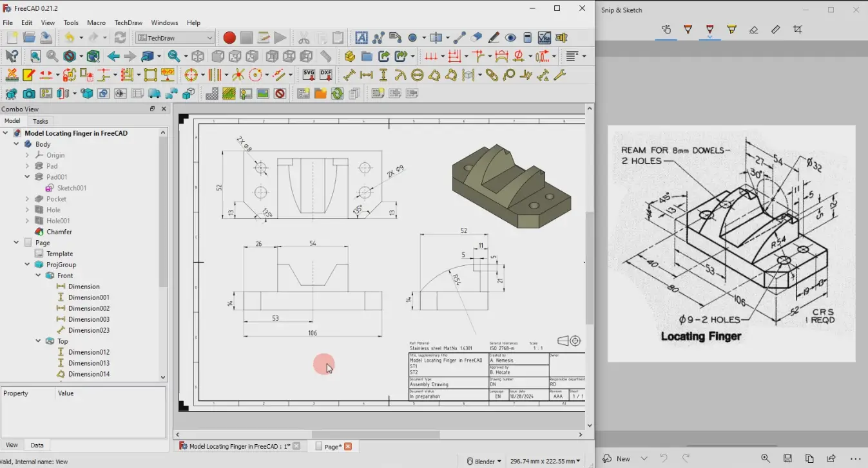868x468 pixels.
Task: Toggle touch writing in Snip & Sketch
Action: pos(666,30)
